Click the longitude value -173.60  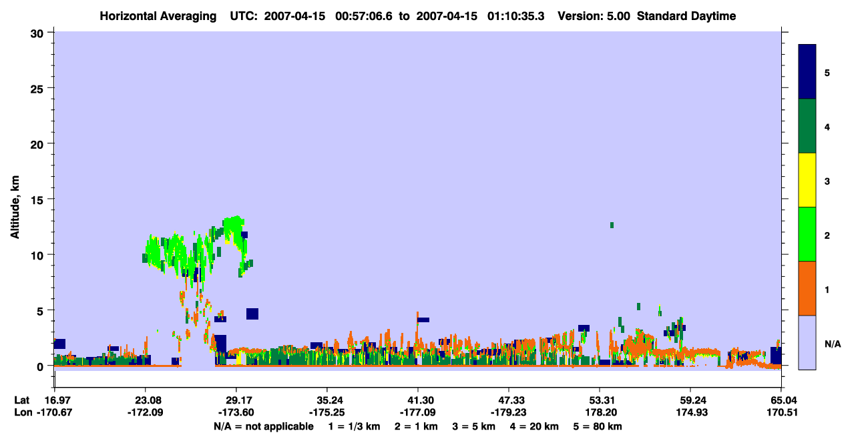tap(236, 412)
